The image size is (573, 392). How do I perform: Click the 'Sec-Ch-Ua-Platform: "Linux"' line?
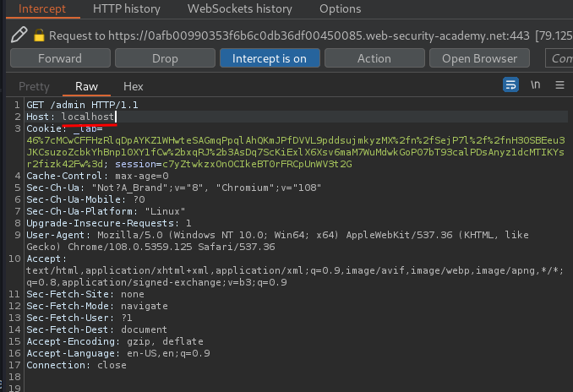(106, 211)
